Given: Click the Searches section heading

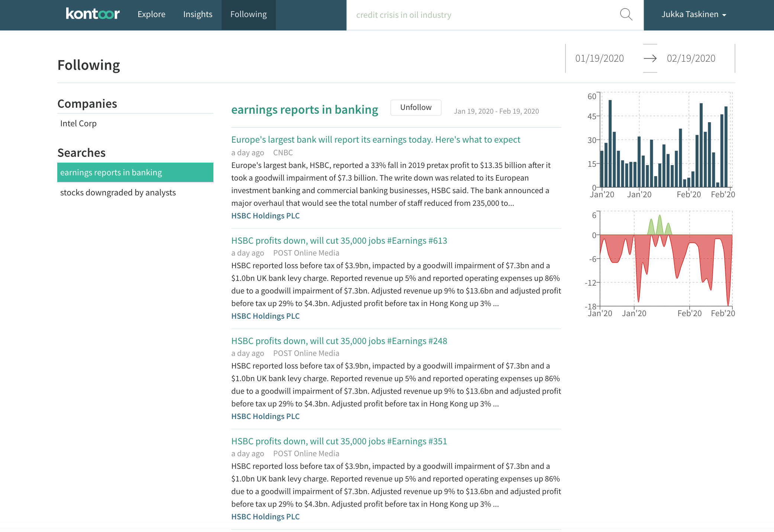Looking at the screenshot, I should 81,153.
